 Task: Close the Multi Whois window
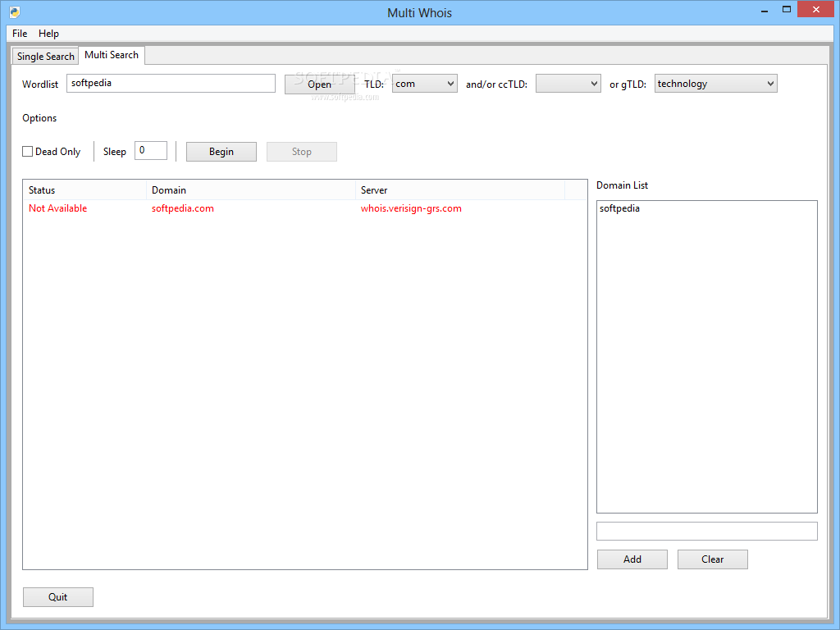point(816,10)
